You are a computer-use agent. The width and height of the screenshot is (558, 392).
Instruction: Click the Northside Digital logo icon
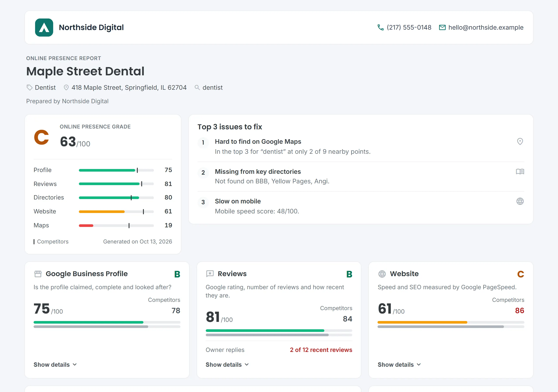[44, 27]
